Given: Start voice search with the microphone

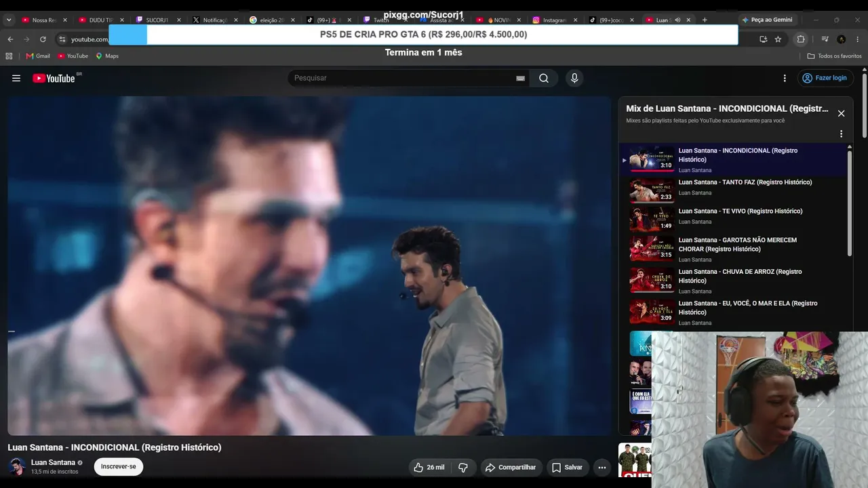Looking at the screenshot, I should pyautogui.click(x=574, y=78).
